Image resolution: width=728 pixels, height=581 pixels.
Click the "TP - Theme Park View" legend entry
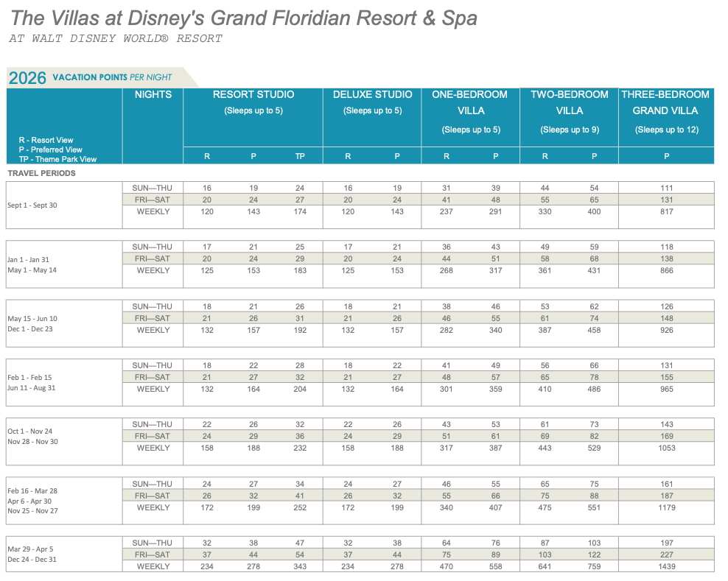coord(57,159)
